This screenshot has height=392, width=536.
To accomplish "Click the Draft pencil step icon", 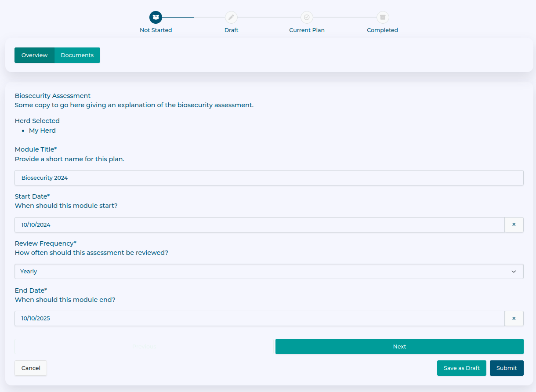I will [231, 17].
